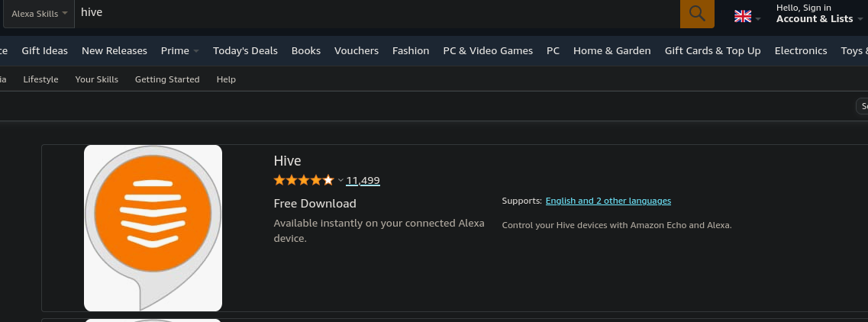The width and height of the screenshot is (868, 322).
Task: Select the PC navigation link
Action: (x=553, y=51)
